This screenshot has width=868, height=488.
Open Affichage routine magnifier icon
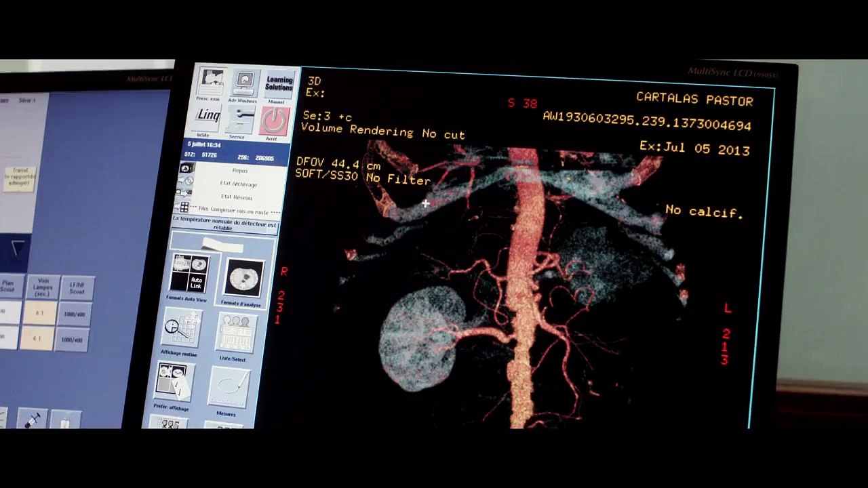[x=181, y=328]
